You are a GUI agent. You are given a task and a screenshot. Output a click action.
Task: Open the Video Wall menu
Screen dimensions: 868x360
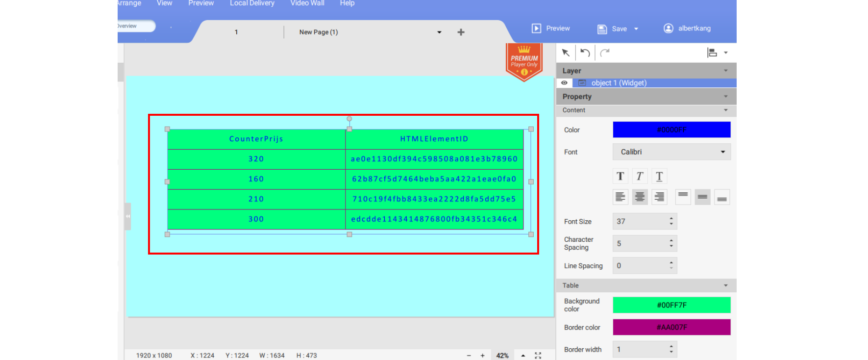[307, 3]
